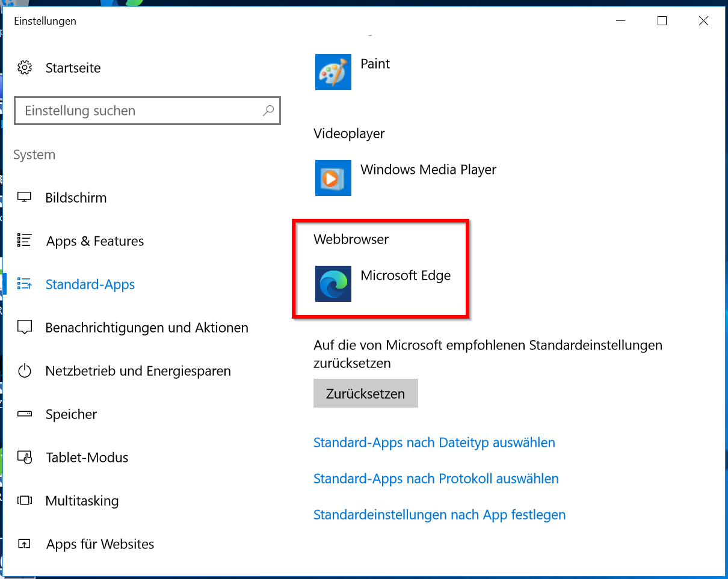
Task: Click the Standard-Apps sidebar icon
Action: pos(25,284)
